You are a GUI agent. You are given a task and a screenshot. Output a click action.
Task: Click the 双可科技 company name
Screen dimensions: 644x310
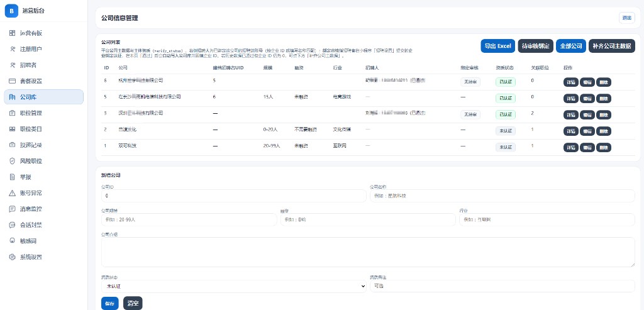(127, 146)
